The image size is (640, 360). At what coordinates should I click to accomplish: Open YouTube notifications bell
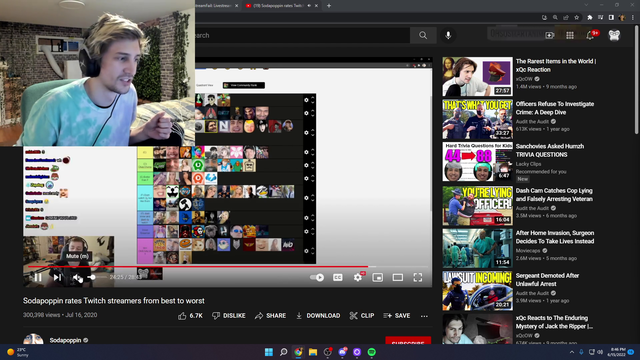point(590,36)
